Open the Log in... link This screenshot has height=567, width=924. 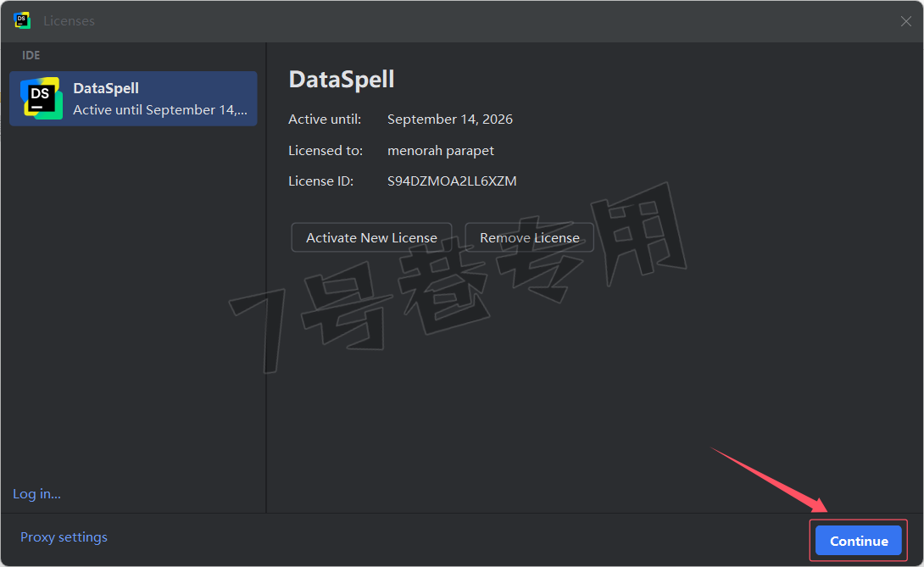36,493
